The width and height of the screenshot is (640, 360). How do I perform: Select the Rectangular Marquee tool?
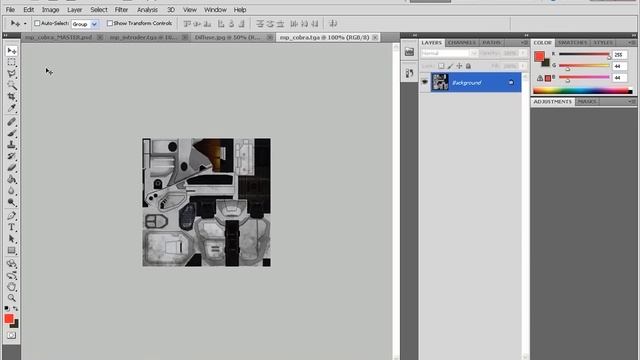(x=11, y=62)
